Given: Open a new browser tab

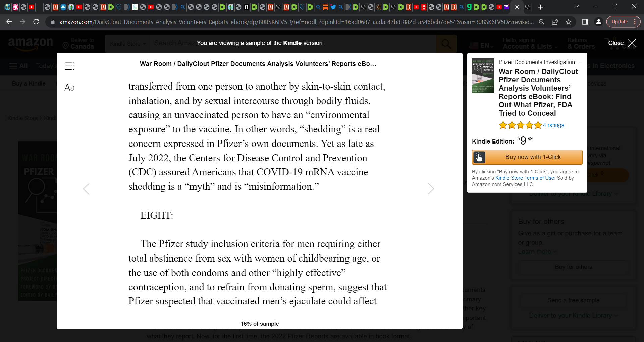Looking at the screenshot, I should [540, 7].
